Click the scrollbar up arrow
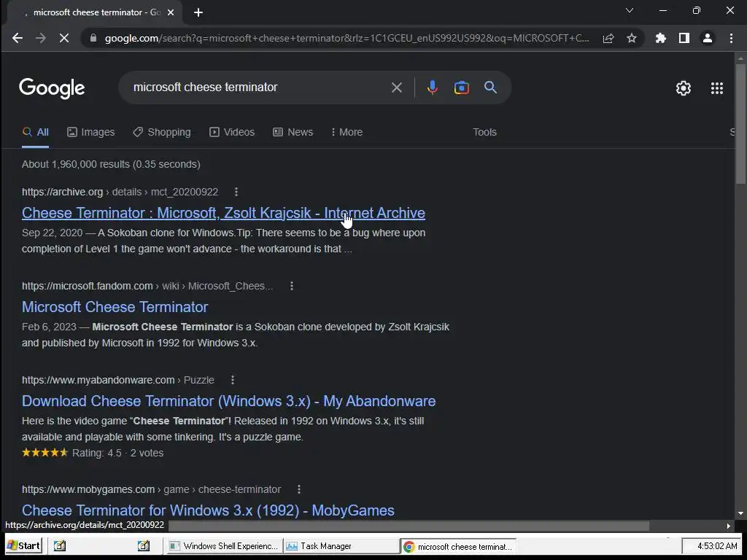Image resolution: width=747 pixels, height=560 pixels. click(x=740, y=58)
